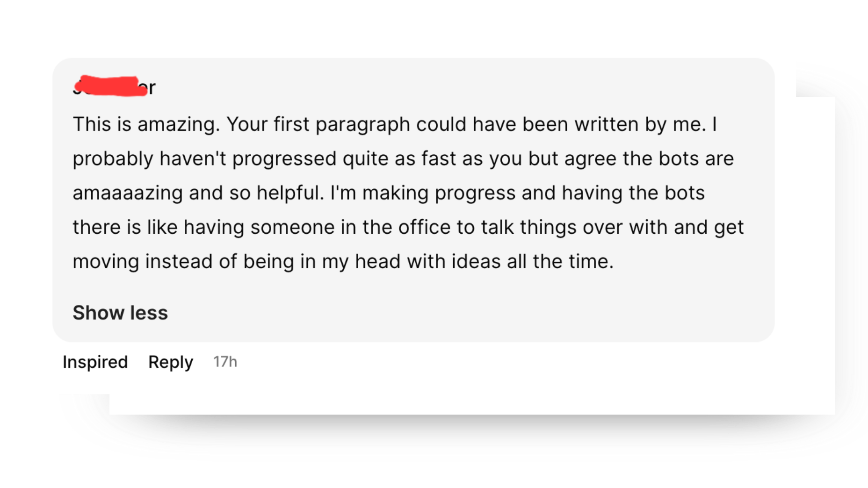Viewport: 868px width, 488px height.
Task: Click the words 'the bots are'
Action: 678,158
